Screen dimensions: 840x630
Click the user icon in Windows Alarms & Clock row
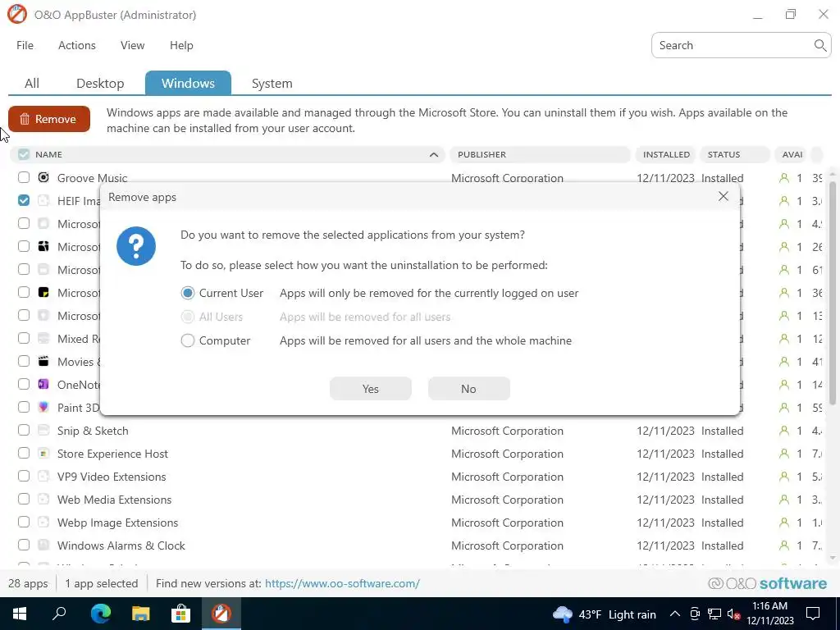pyautogui.click(x=784, y=546)
